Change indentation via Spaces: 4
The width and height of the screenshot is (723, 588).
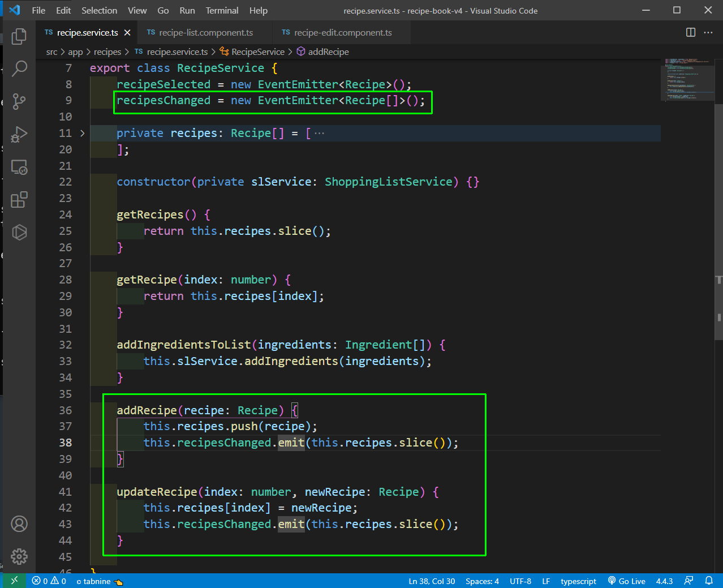point(482,581)
